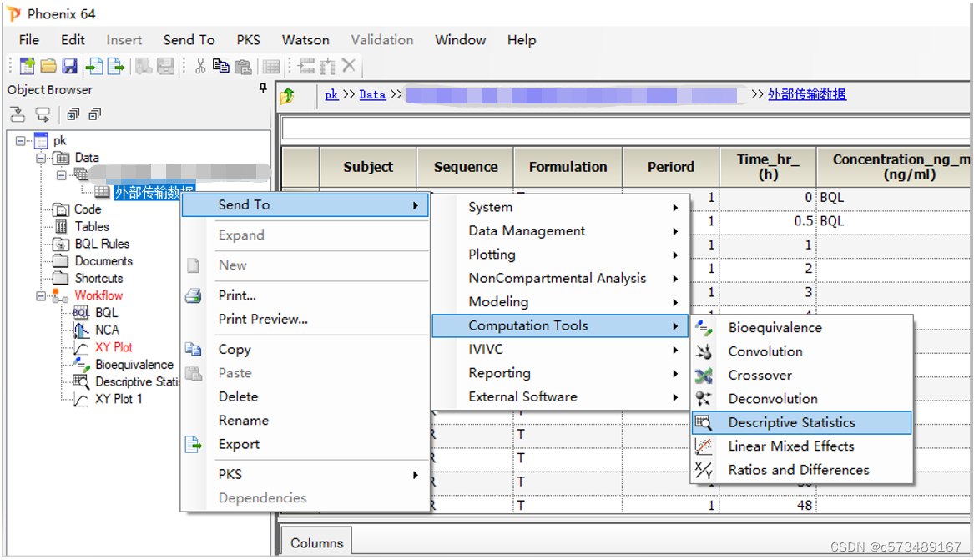Viewport: 974px width, 560px height.
Task: Click the Formulation column header
Action: (568, 167)
